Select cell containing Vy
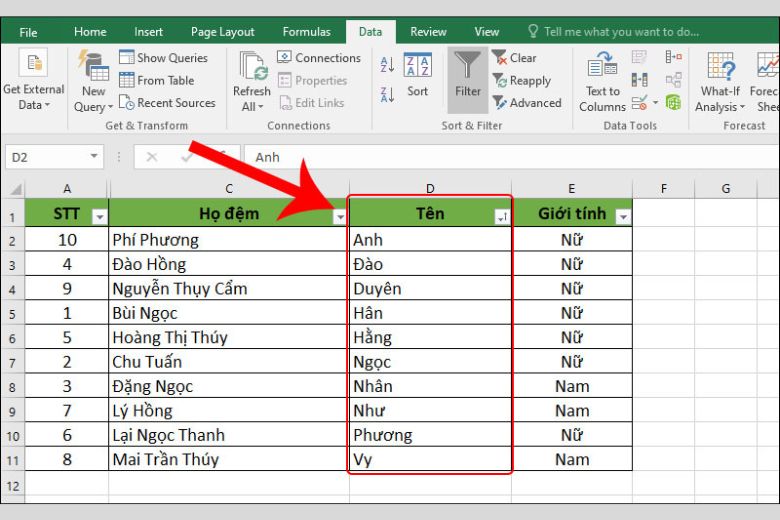The height and width of the screenshot is (520, 780). 430,459
